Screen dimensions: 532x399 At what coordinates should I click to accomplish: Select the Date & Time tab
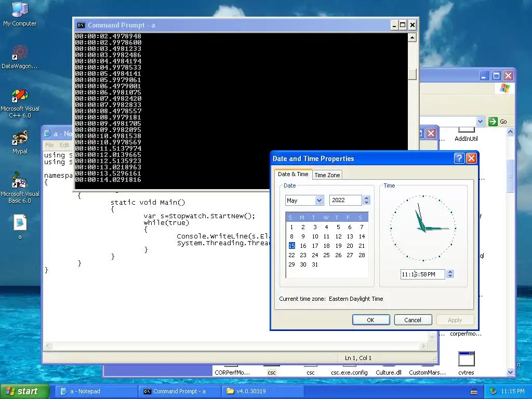293,174
